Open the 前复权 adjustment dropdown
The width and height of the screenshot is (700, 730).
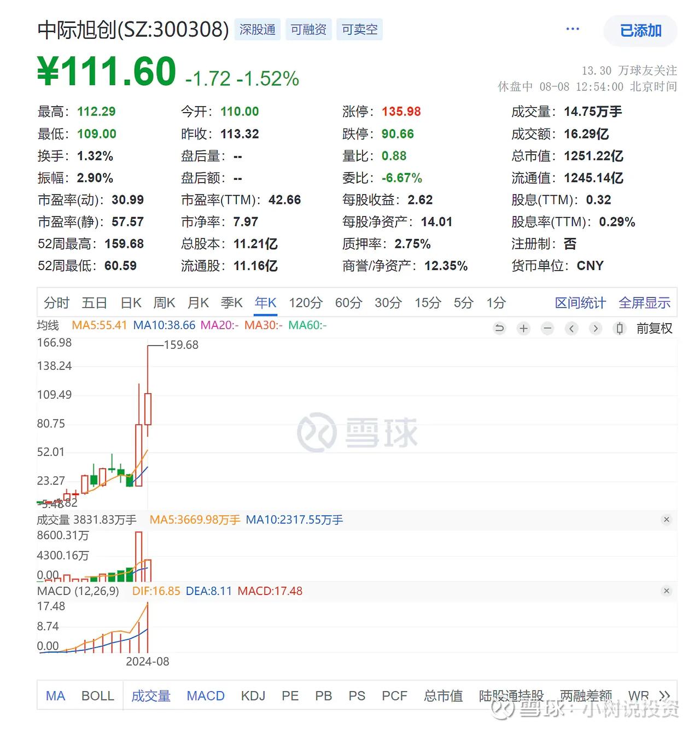655,328
